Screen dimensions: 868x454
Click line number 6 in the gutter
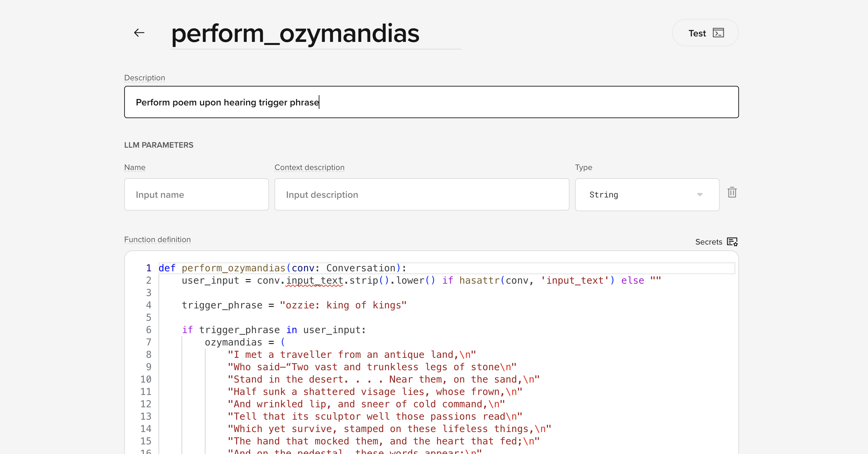(x=149, y=330)
